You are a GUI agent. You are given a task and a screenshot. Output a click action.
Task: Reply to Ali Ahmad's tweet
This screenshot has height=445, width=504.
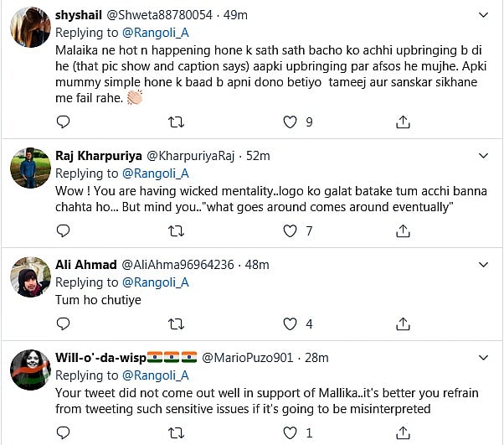click(x=63, y=323)
